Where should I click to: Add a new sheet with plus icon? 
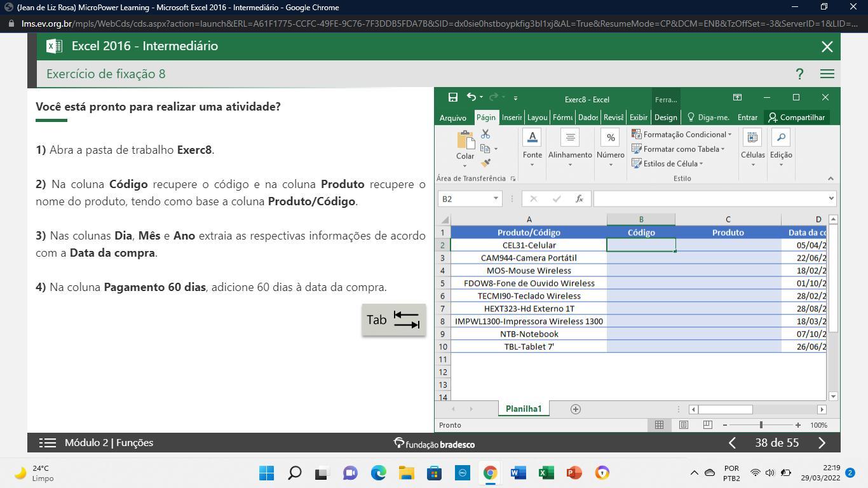coord(576,409)
